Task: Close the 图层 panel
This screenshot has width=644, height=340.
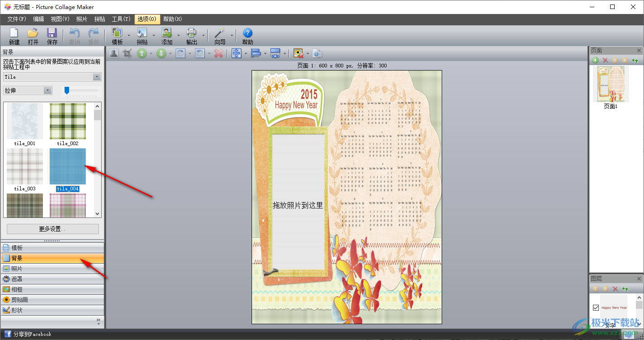Action: tap(639, 279)
